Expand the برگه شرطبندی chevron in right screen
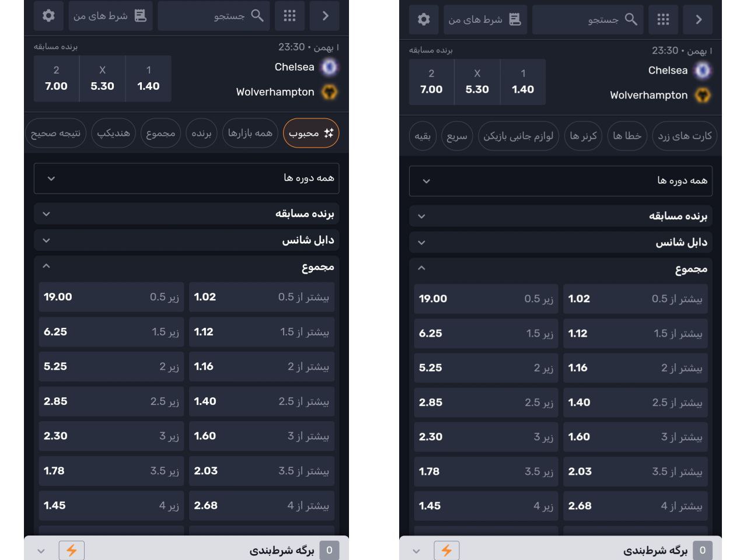The image size is (747, 560). (416, 550)
